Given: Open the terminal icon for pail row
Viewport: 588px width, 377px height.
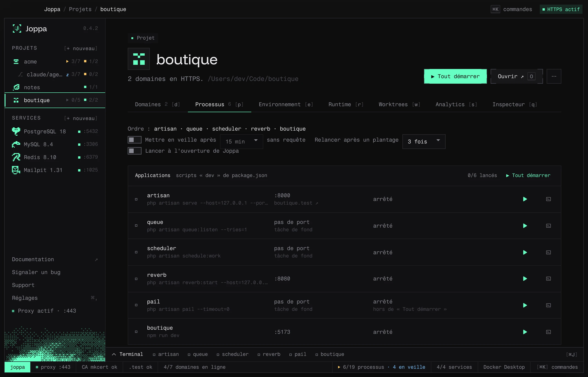Looking at the screenshot, I should click(x=549, y=305).
